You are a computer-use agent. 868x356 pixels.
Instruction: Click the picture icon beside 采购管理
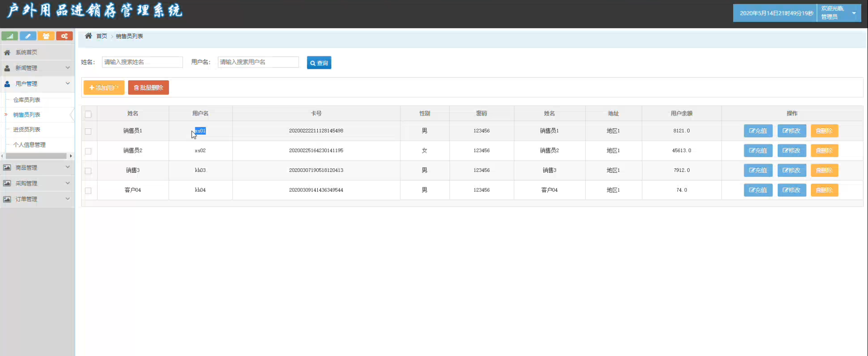pyautogui.click(x=7, y=183)
